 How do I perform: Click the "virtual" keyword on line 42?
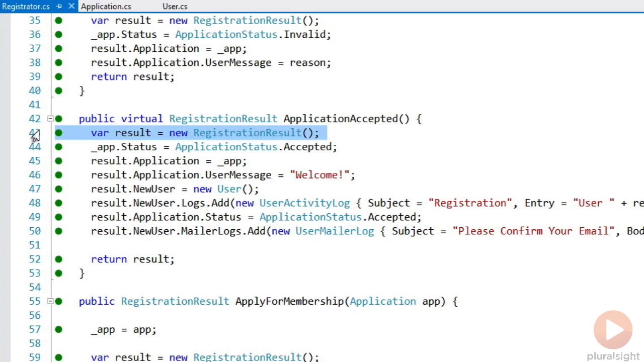141,119
